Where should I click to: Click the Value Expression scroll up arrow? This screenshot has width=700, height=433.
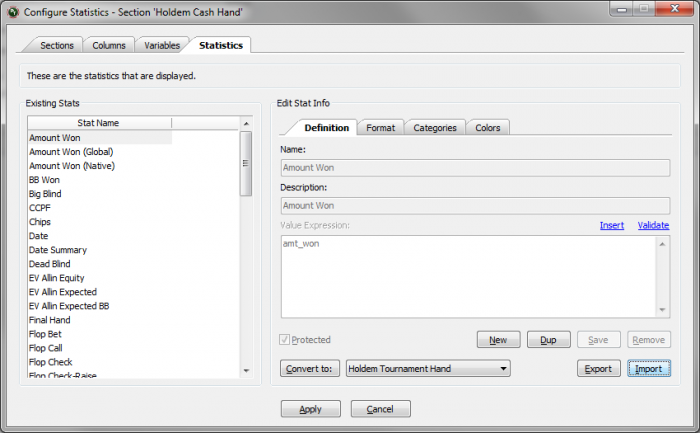(662, 244)
